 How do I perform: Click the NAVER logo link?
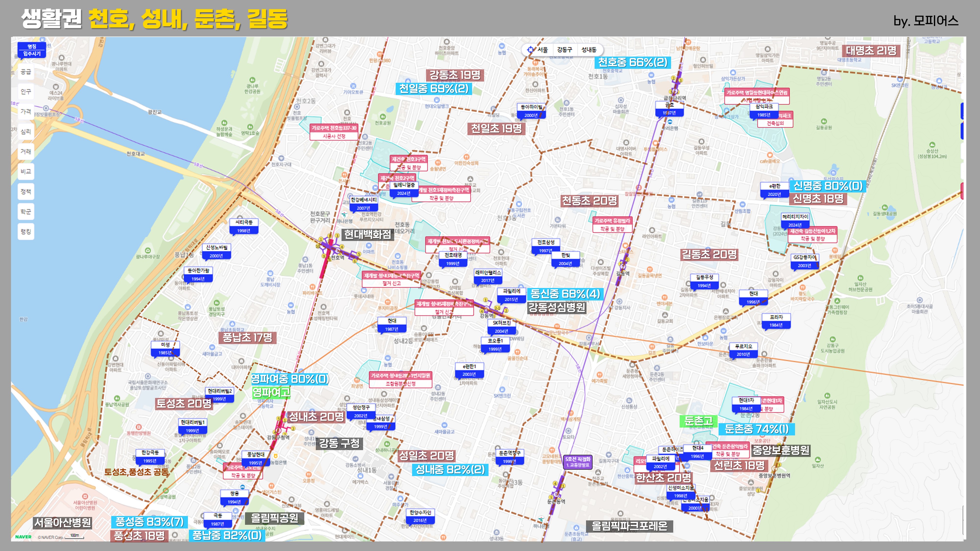click(23, 537)
